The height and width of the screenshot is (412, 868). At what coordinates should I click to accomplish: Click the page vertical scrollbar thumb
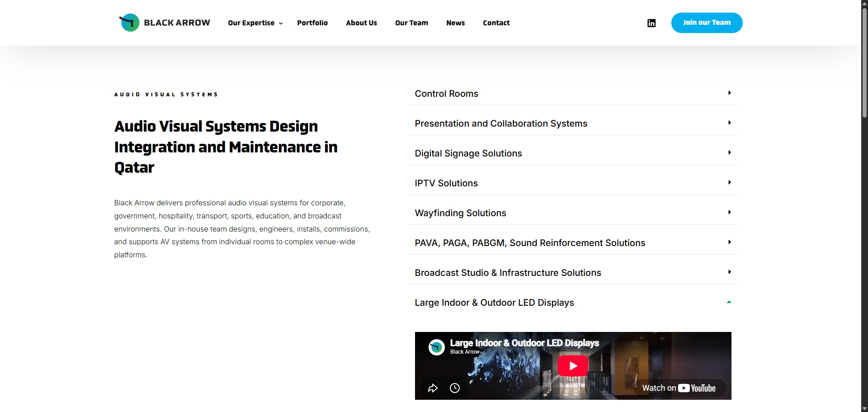(x=864, y=63)
